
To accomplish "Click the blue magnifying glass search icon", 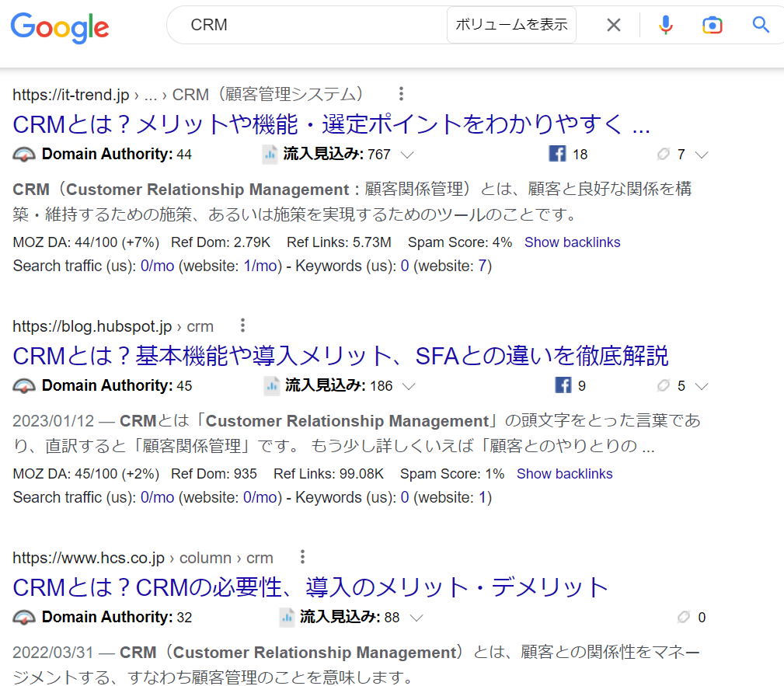I will coord(761,26).
